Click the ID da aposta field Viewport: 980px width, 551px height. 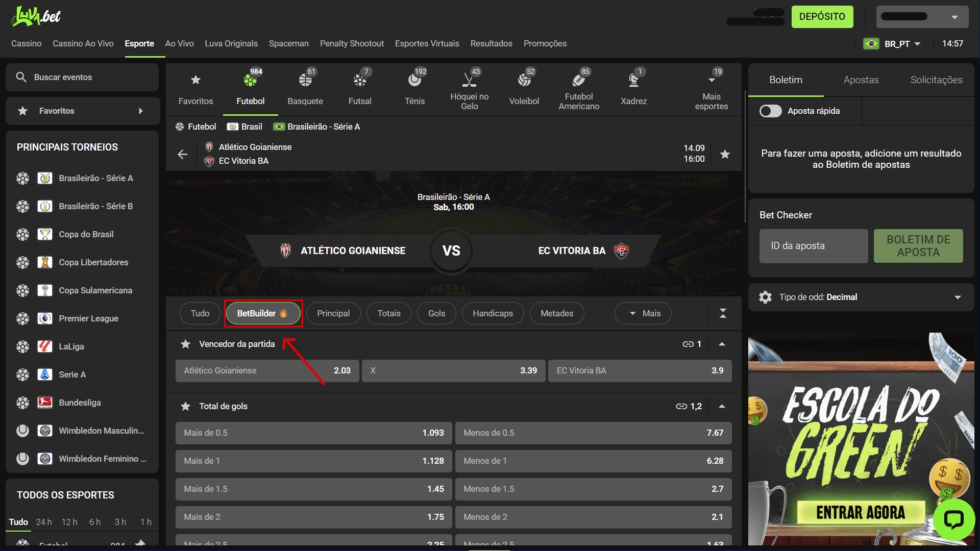[813, 246]
